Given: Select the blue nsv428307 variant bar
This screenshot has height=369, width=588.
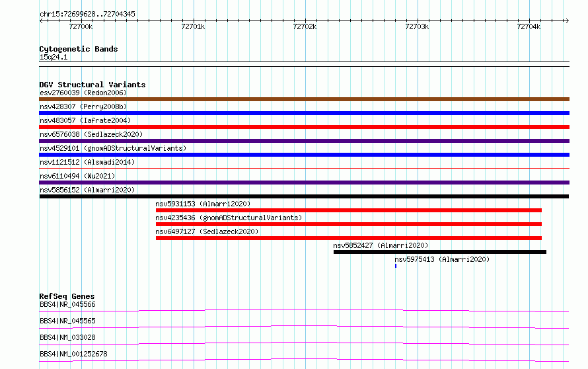Looking at the screenshot, I should pos(304,113).
